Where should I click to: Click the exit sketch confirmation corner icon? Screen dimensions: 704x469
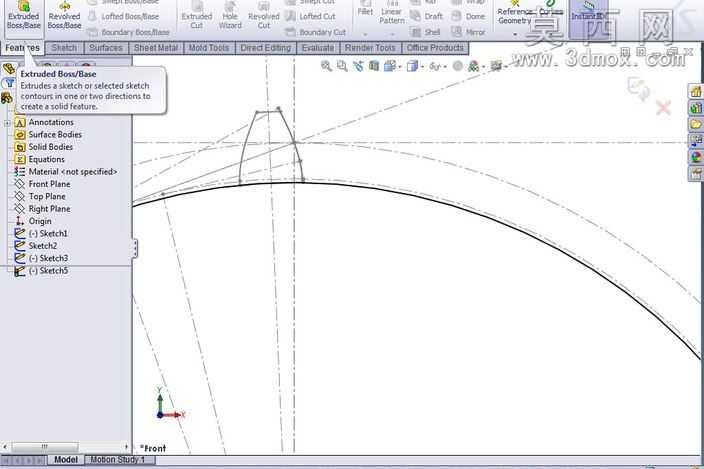pos(639,88)
